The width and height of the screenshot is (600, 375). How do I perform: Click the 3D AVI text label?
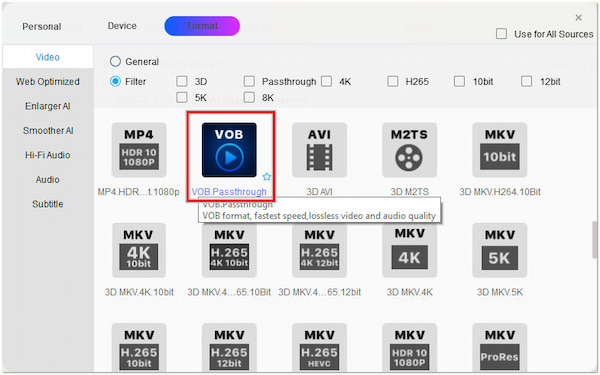[319, 192]
